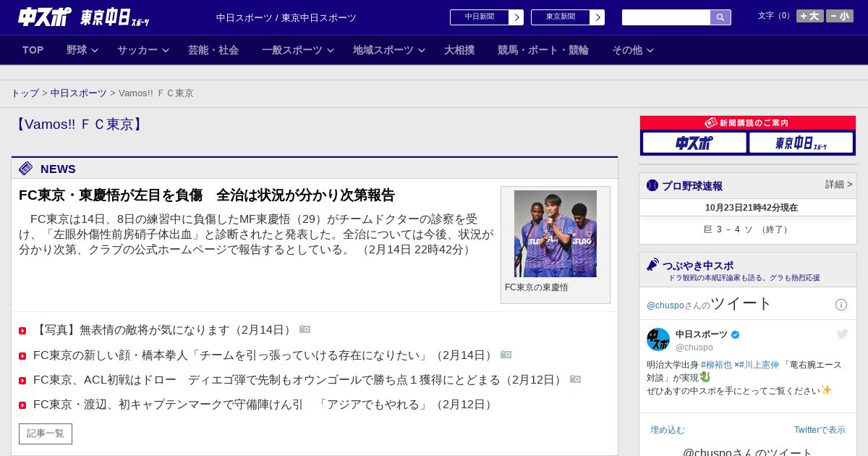Click the Twitter info icon
868x456 pixels.
coord(841,305)
